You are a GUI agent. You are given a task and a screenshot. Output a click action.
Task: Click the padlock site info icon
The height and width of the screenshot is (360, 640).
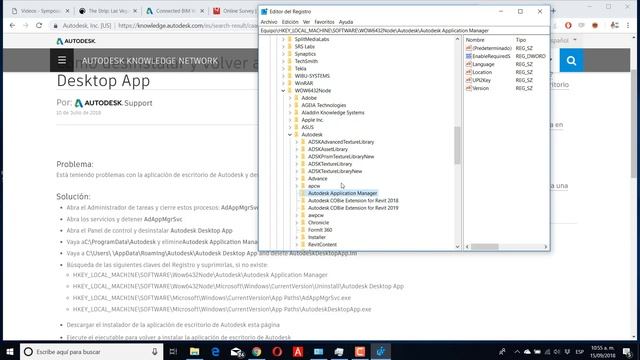pyautogui.click(x=56, y=25)
